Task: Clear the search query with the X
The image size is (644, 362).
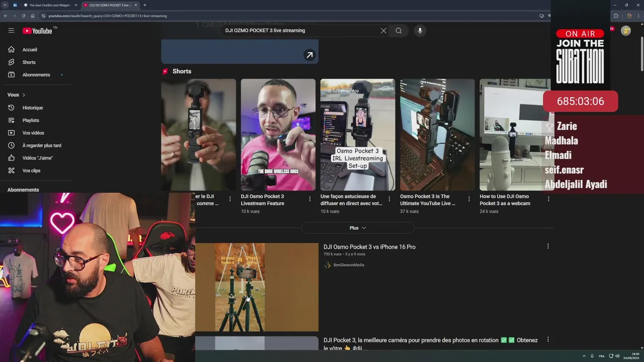Action: click(383, 31)
